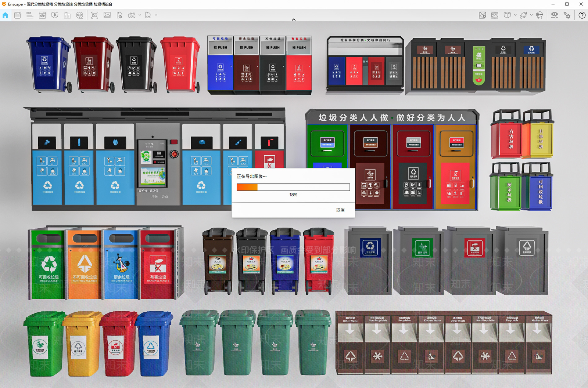Toggle virtual reality headset mode
588x388 pixels.
539,15
